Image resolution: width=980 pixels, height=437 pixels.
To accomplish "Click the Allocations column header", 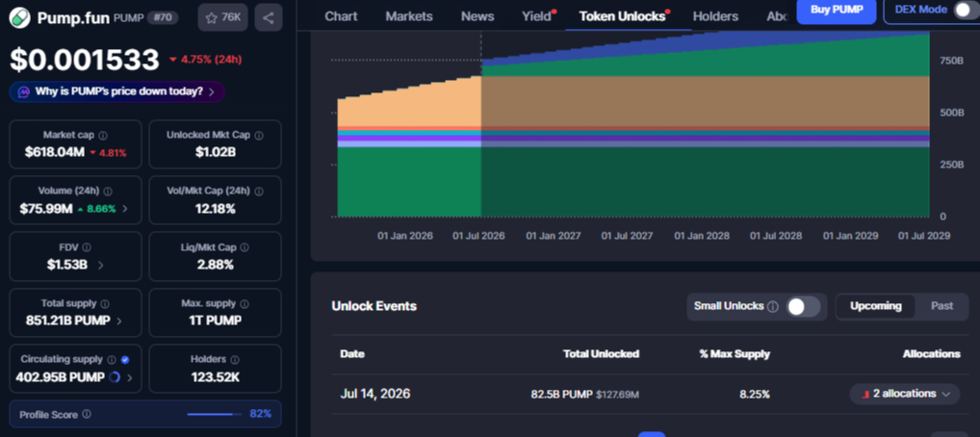I will 931,354.
